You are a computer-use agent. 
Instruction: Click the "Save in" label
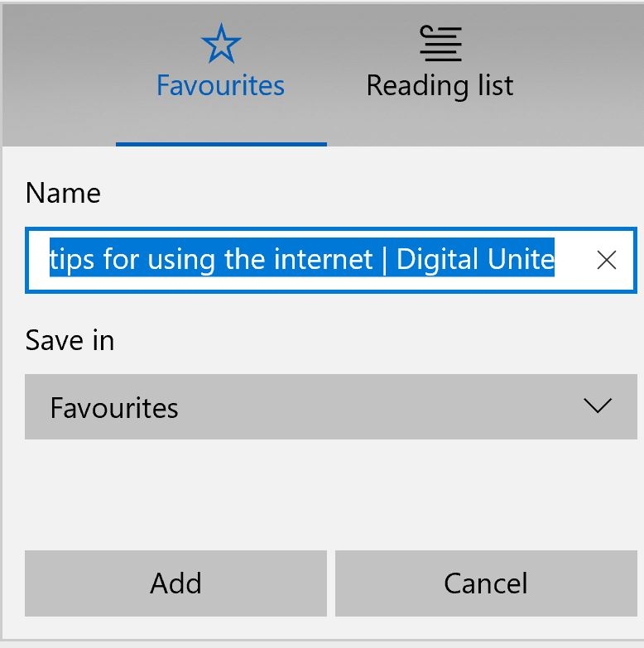[x=70, y=340]
